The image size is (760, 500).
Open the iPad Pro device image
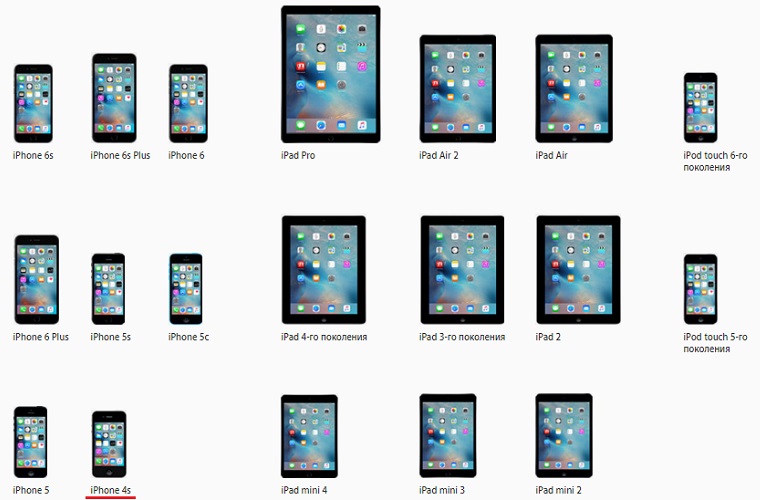pos(331,74)
